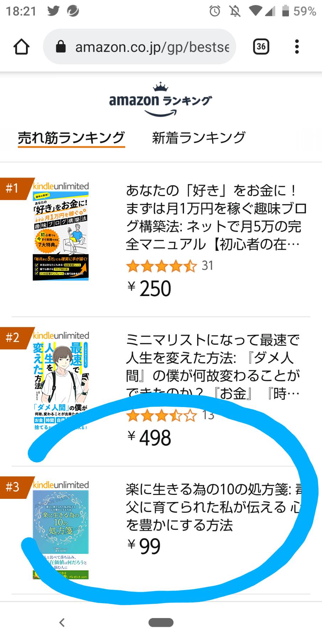Tap the ¥250 price
The image size is (322, 644).
coord(149,288)
